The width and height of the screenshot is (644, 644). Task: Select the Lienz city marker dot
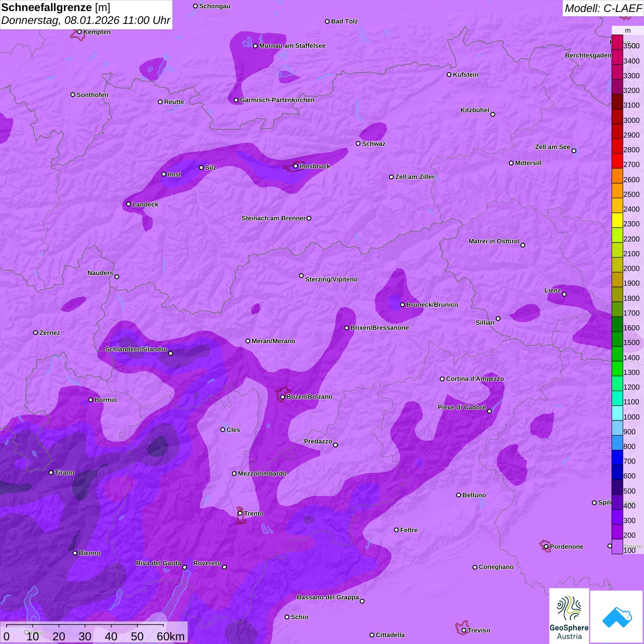[x=564, y=294]
